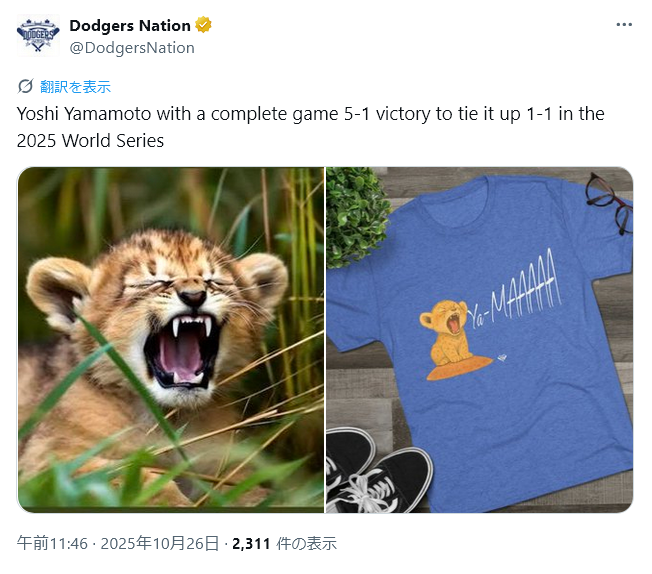View the 2,311 件の表示 count
The image size is (652, 574).
[284, 544]
